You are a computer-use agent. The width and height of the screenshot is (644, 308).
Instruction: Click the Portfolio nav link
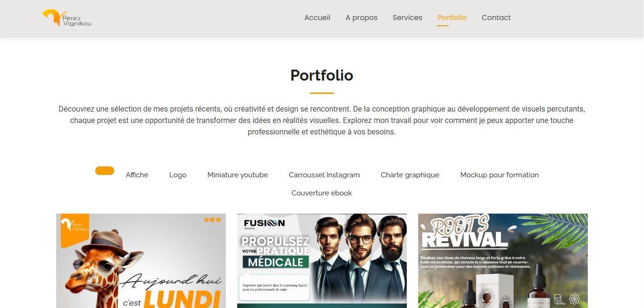pyautogui.click(x=452, y=18)
